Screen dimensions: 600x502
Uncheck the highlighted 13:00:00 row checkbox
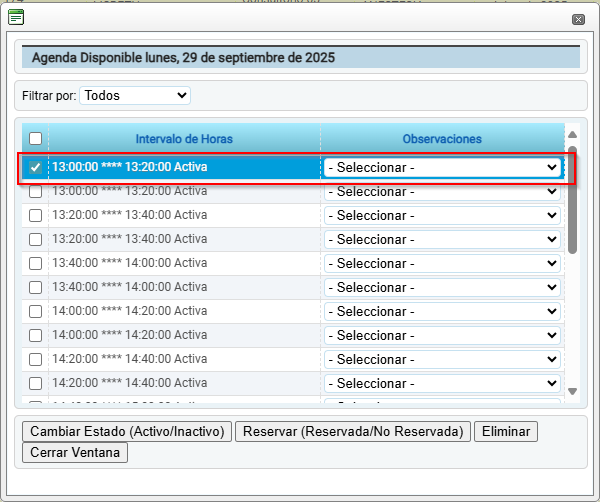[36, 167]
